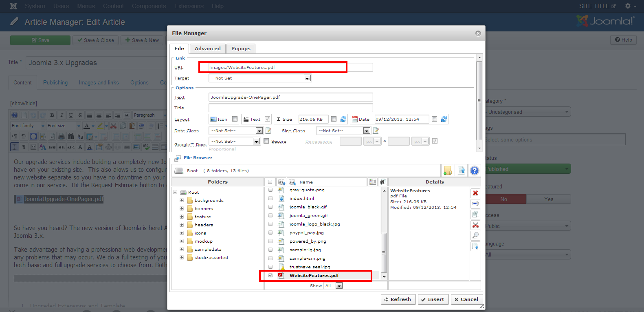The width and height of the screenshot is (644, 312).
Task: Click the Upload file icon in File Browser toolbar
Action: [x=461, y=170]
